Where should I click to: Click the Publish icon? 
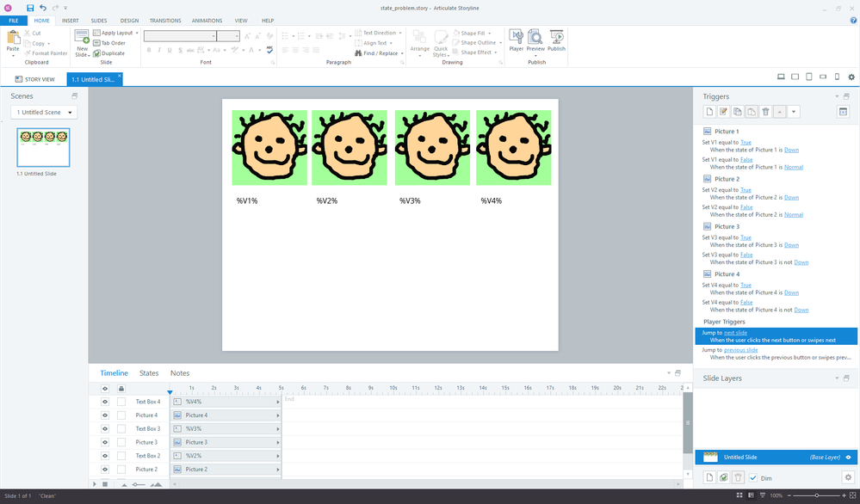tap(557, 40)
